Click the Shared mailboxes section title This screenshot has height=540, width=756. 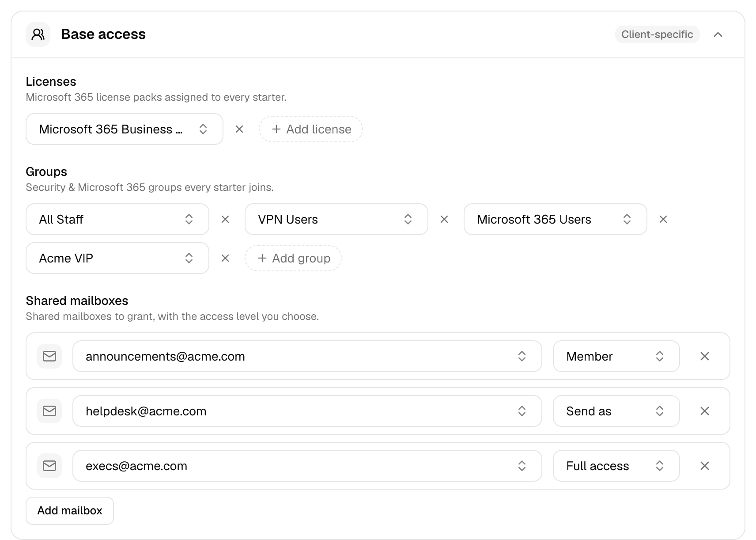point(77,300)
